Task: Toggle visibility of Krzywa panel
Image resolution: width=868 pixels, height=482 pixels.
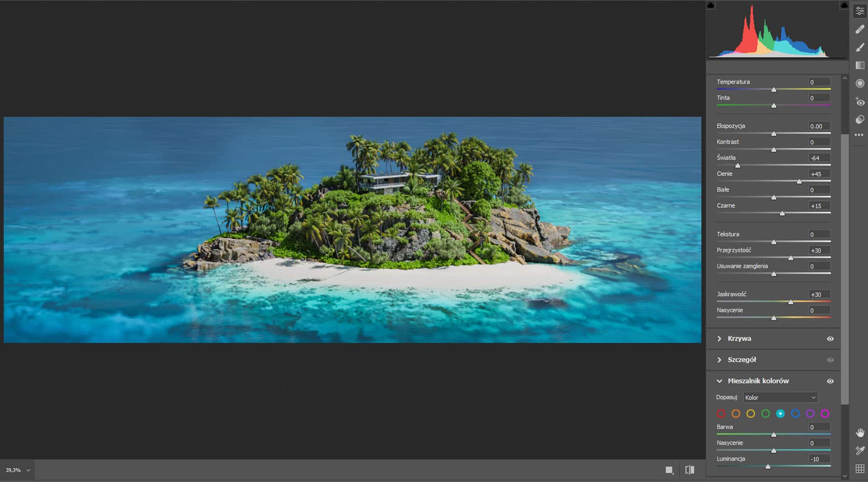Action: click(830, 339)
